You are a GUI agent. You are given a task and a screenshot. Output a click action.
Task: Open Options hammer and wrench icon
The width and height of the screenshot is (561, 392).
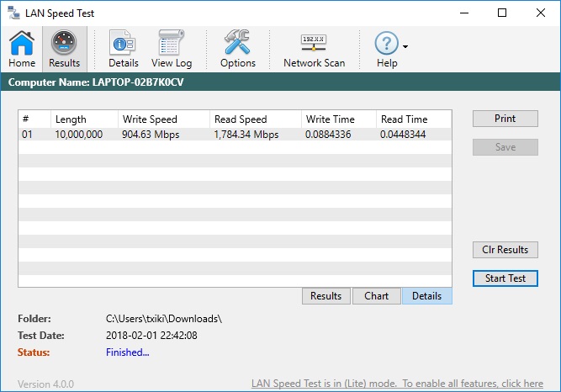tap(237, 49)
